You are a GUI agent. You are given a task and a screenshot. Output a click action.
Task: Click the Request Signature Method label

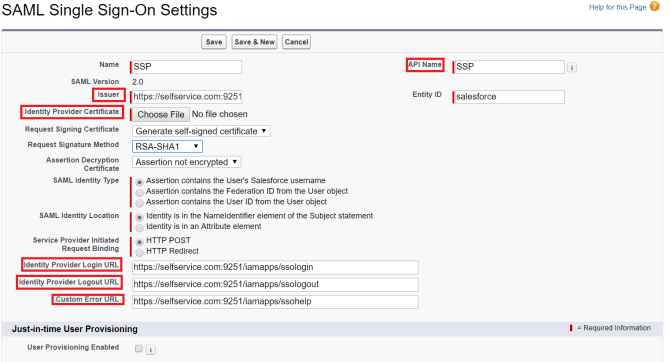tap(73, 144)
